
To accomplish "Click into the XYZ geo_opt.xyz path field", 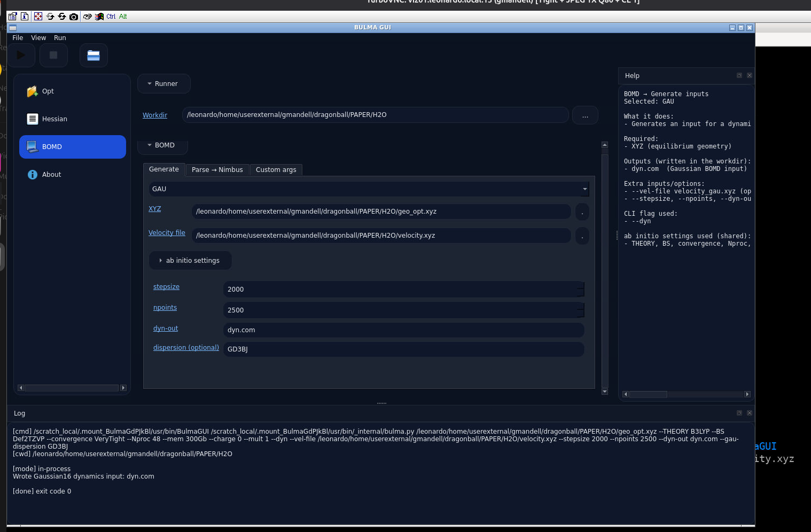I will click(381, 212).
